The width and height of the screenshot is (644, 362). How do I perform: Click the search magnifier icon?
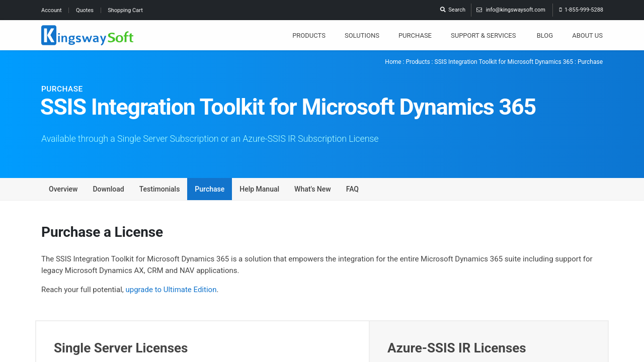pos(443,10)
